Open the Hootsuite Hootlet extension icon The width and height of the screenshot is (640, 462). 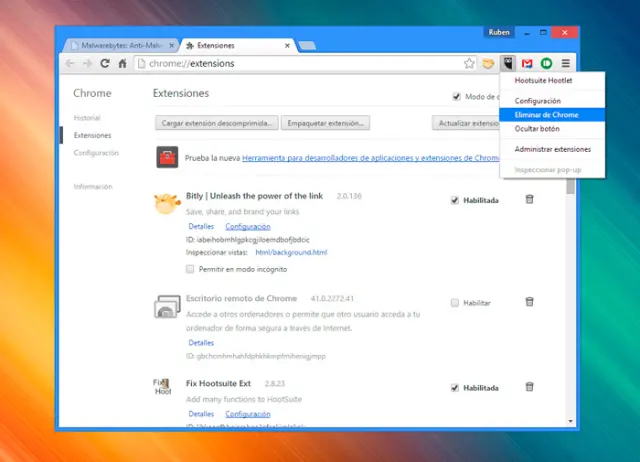click(x=508, y=63)
